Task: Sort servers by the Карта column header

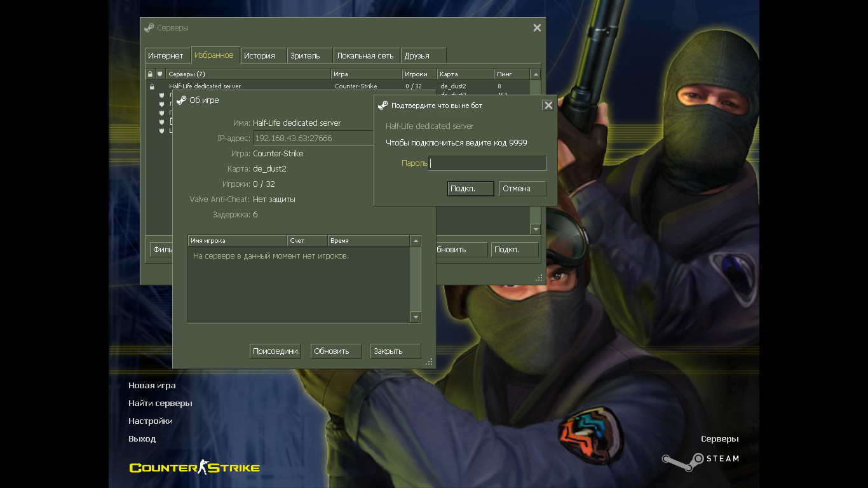Action: pyautogui.click(x=466, y=74)
